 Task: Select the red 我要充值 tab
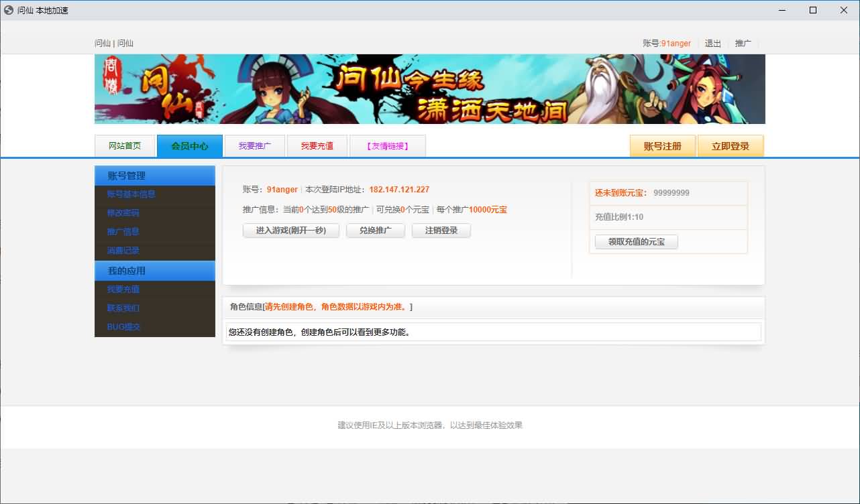tap(317, 146)
